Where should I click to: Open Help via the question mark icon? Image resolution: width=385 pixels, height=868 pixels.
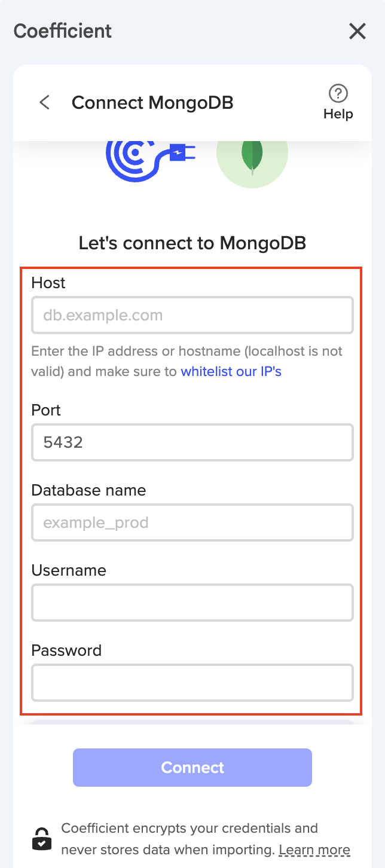pyautogui.click(x=338, y=94)
